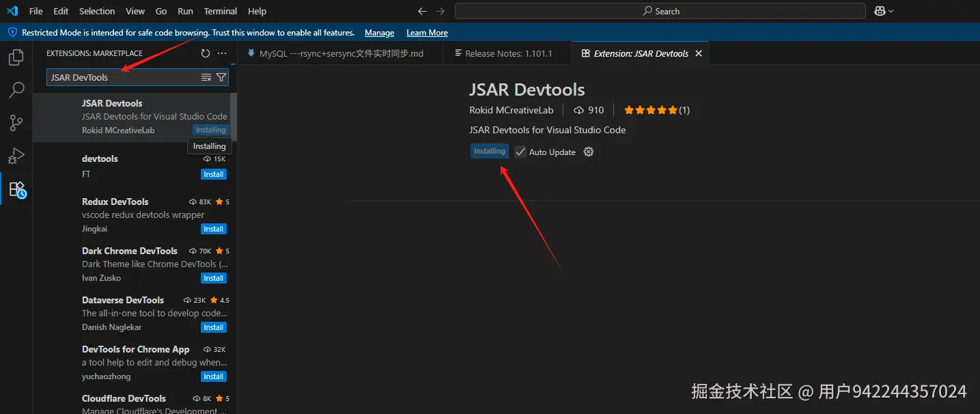Open Views and More Actions ellipsis menu

[x=222, y=53]
